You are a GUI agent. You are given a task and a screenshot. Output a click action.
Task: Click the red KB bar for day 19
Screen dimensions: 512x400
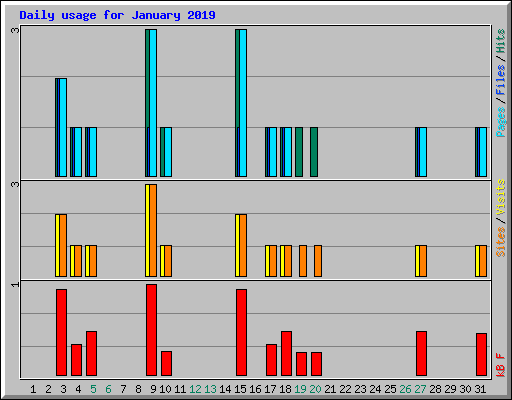[x=301, y=364]
